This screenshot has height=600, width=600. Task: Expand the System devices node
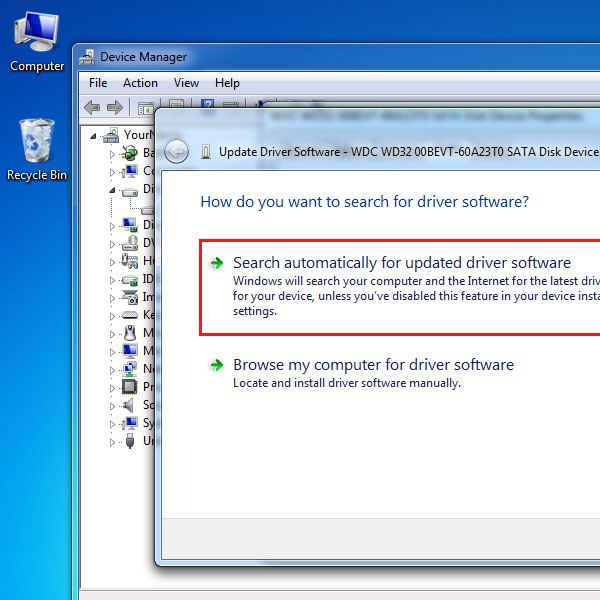coord(112,424)
